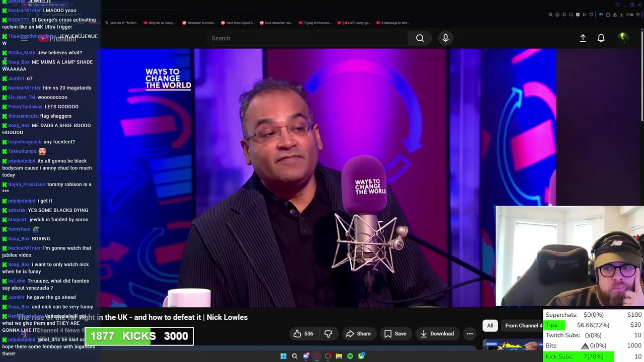Open the Windows Start menu
Screen dimensions: 644x362
283,356
